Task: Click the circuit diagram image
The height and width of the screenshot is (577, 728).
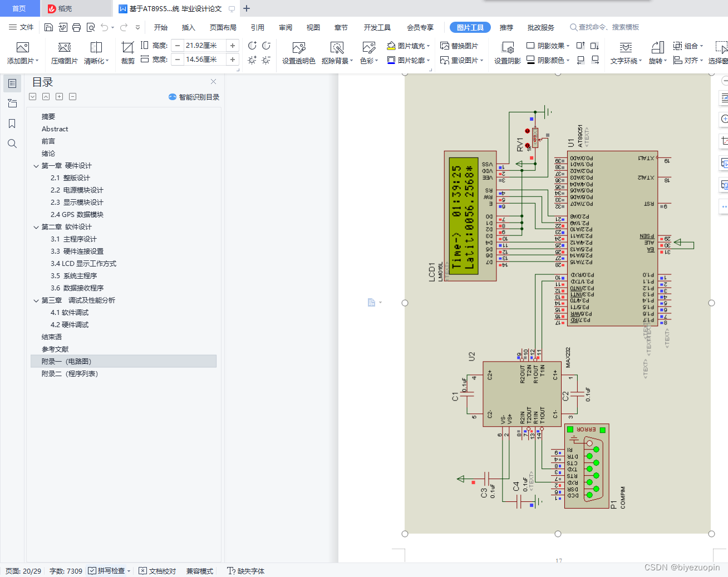Action: tap(558, 303)
